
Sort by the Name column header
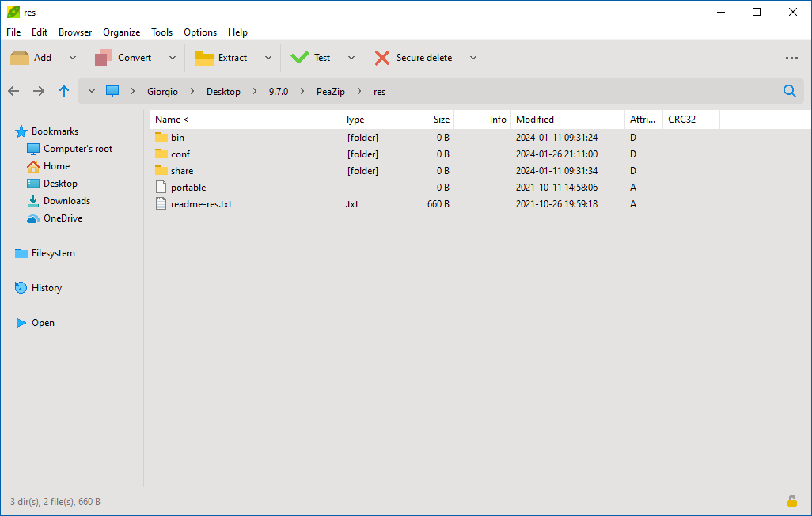pyautogui.click(x=245, y=120)
